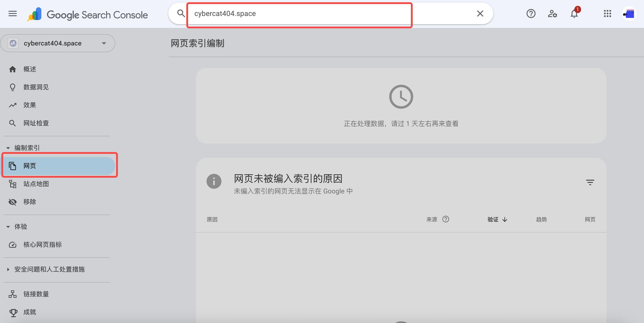Click the lightbulb icon beside 数据洞见
The width and height of the screenshot is (644, 323).
[x=13, y=87]
